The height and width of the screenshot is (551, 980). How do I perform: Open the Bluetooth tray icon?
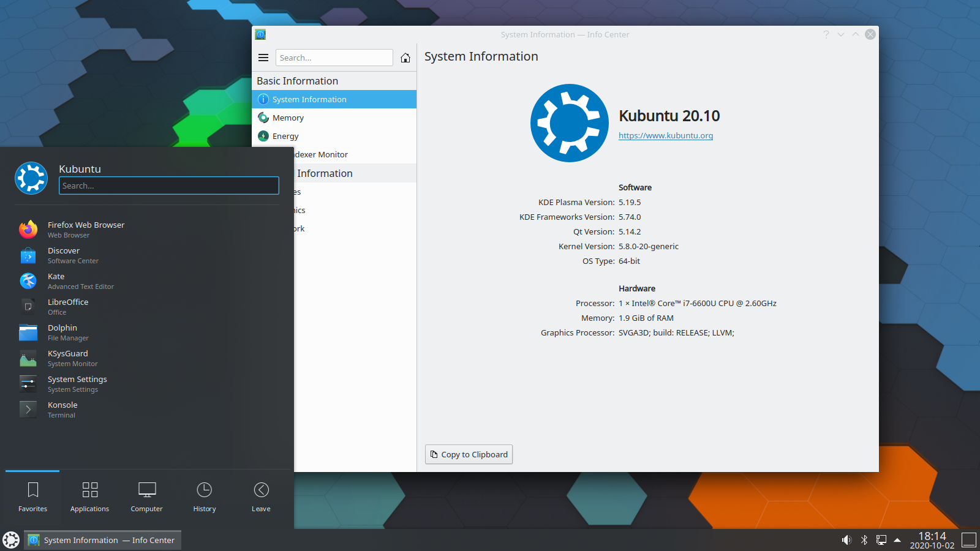tap(864, 540)
